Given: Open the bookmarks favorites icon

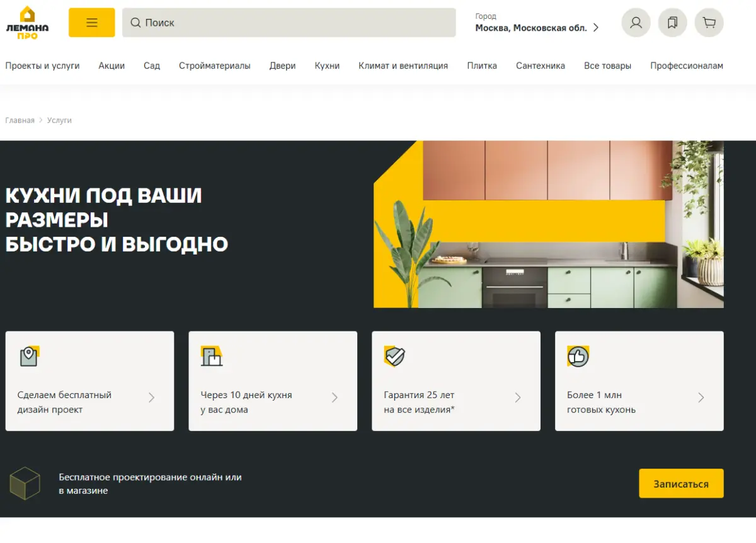Looking at the screenshot, I should [x=673, y=23].
